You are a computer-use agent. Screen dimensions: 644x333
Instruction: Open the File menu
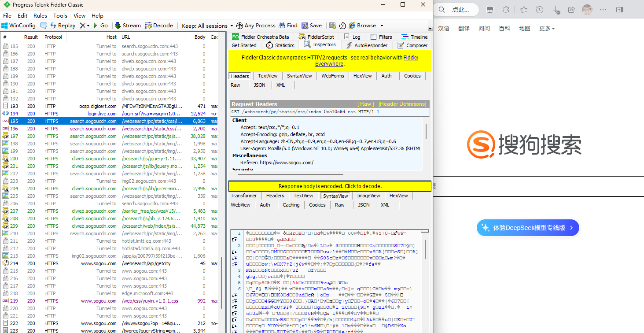pos(7,15)
